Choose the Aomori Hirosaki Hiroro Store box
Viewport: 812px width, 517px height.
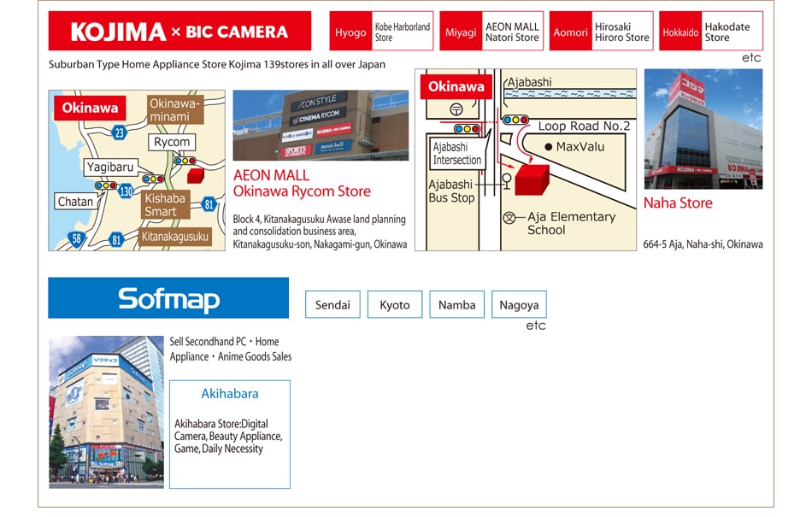601,32
